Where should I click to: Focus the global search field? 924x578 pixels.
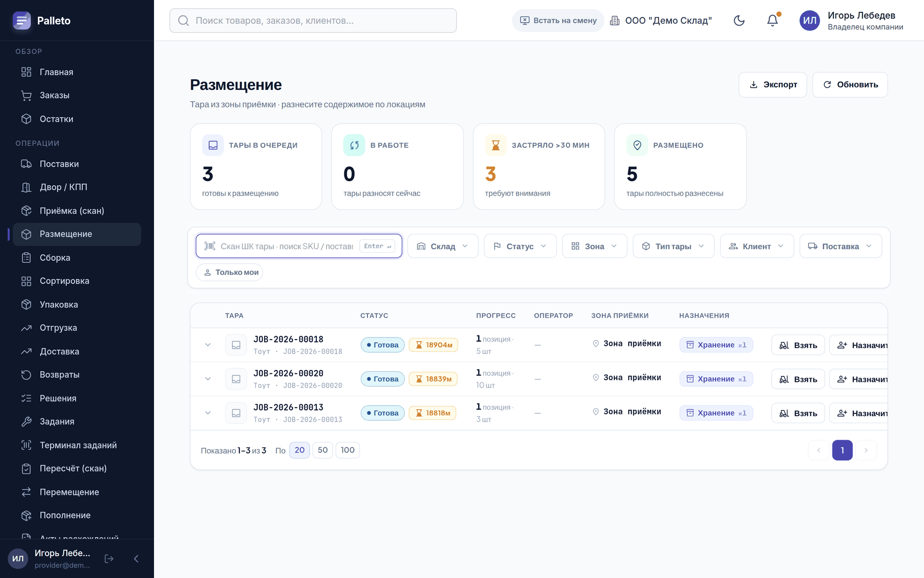coord(313,21)
